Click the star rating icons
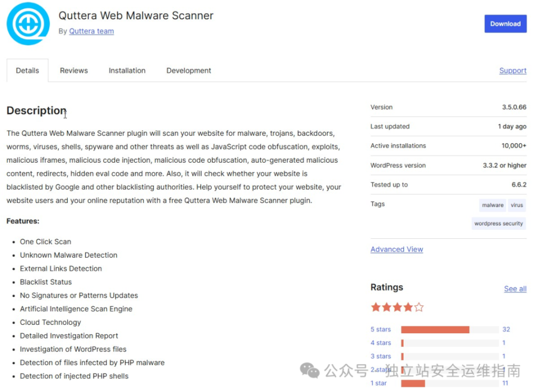The width and height of the screenshot is (538, 392). [x=397, y=307]
